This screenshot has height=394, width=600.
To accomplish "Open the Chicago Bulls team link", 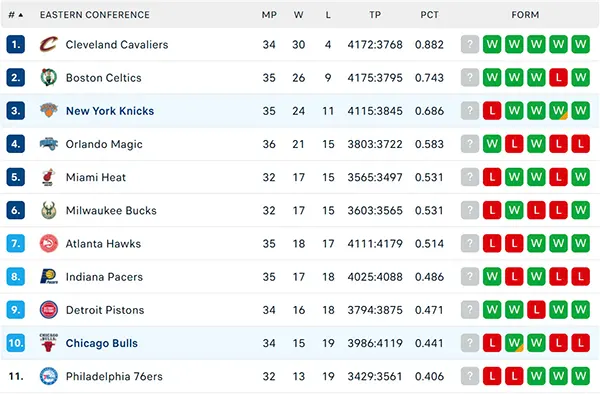I will (101, 343).
